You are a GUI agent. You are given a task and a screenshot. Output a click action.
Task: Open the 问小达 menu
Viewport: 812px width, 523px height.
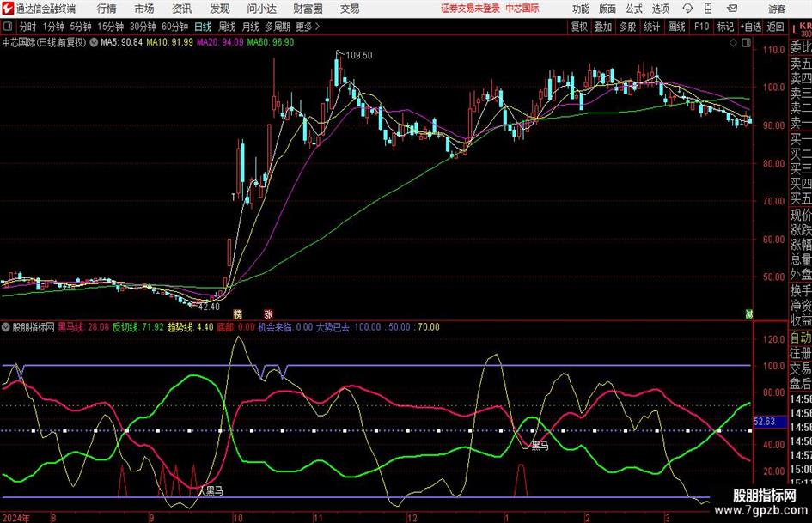tap(261, 9)
